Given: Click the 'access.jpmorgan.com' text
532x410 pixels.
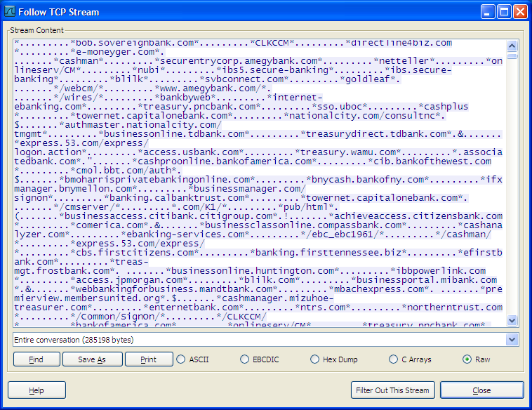Looking at the screenshot, I should tap(129, 279).
